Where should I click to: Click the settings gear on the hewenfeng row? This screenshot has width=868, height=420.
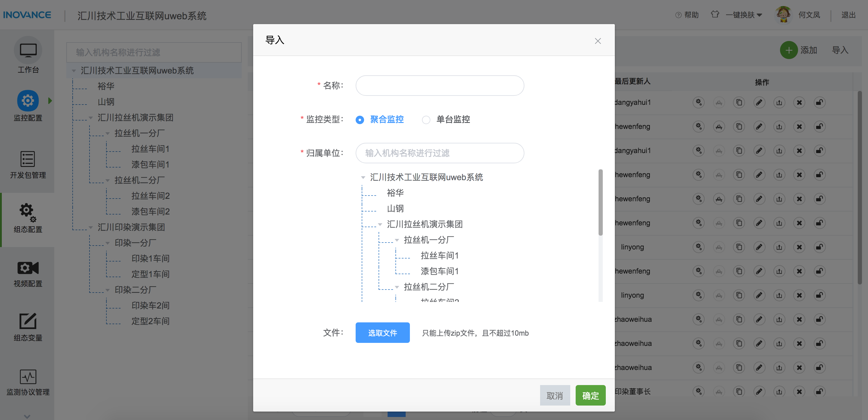699,126
